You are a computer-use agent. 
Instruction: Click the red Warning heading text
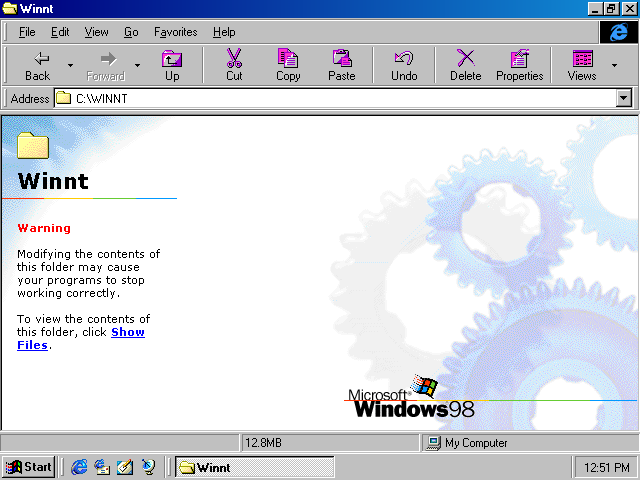tap(44, 228)
